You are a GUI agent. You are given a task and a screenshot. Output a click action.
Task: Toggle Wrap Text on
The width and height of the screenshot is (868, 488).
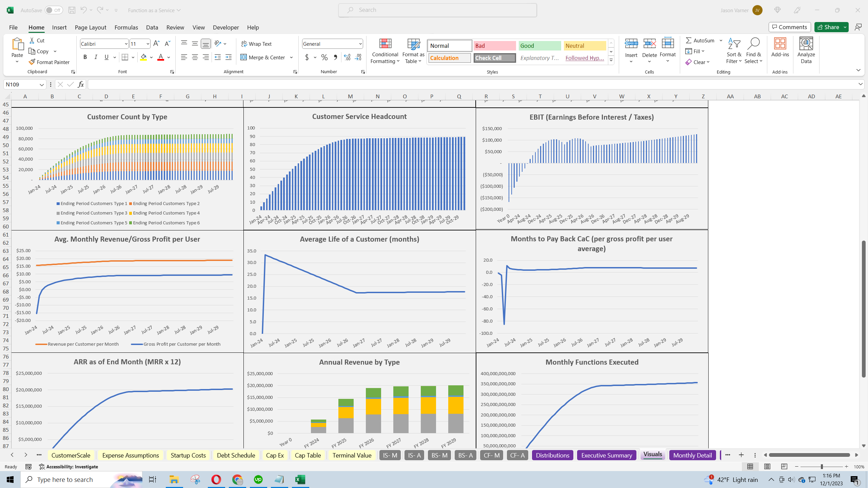256,44
